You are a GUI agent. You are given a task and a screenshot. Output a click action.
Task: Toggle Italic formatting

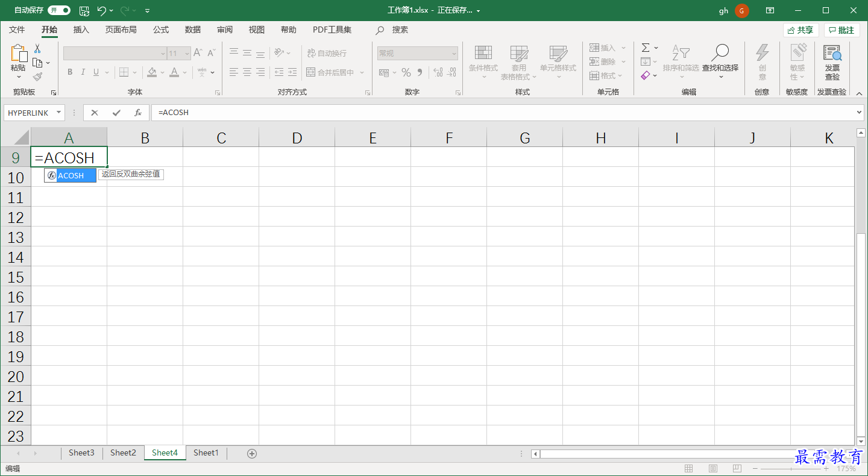[83, 72]
